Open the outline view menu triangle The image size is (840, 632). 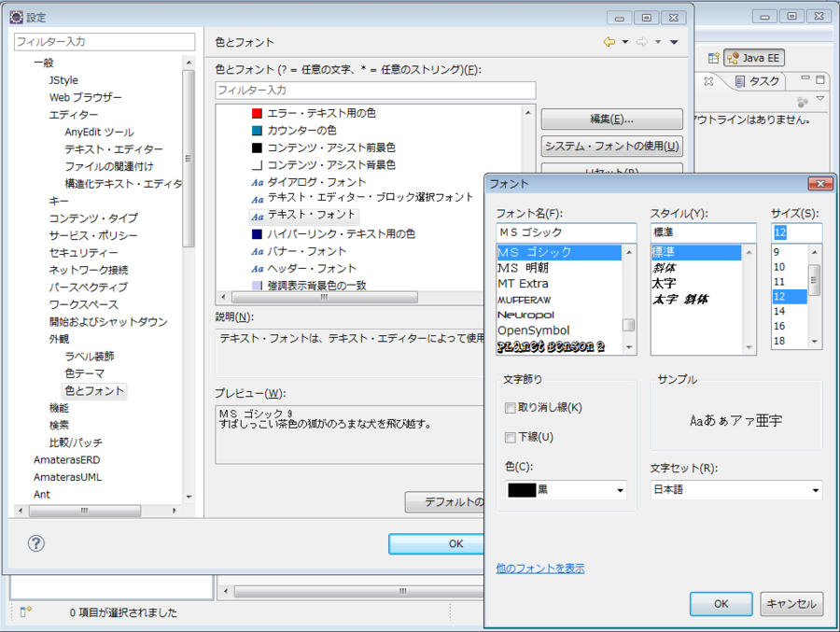820,99
